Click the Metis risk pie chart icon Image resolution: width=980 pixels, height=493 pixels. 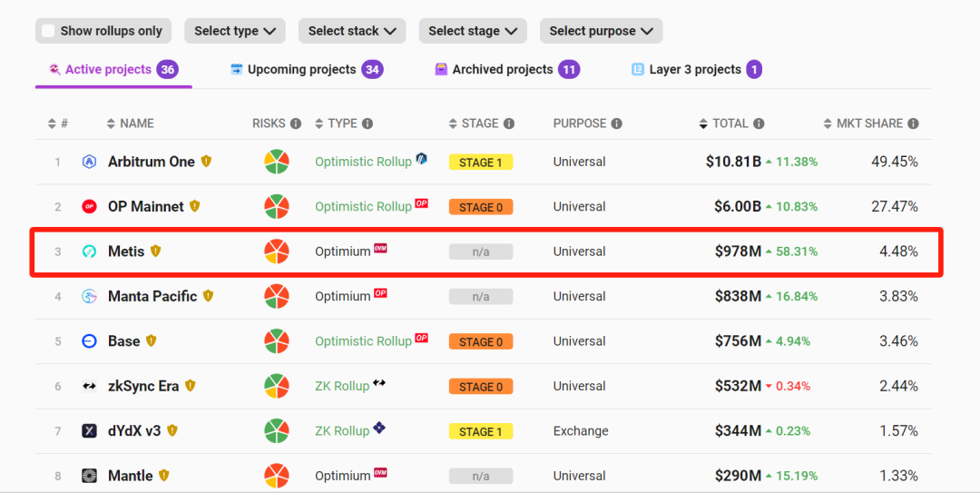point(277,251)
